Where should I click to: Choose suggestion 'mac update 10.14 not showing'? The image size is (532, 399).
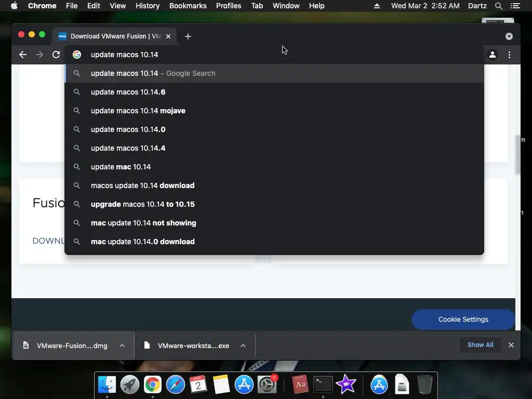pyautogui.click(x=274, y=222)
